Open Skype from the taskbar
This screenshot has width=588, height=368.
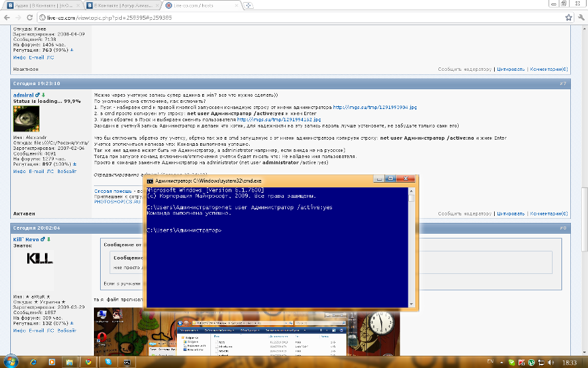click(x=108, y=361)
